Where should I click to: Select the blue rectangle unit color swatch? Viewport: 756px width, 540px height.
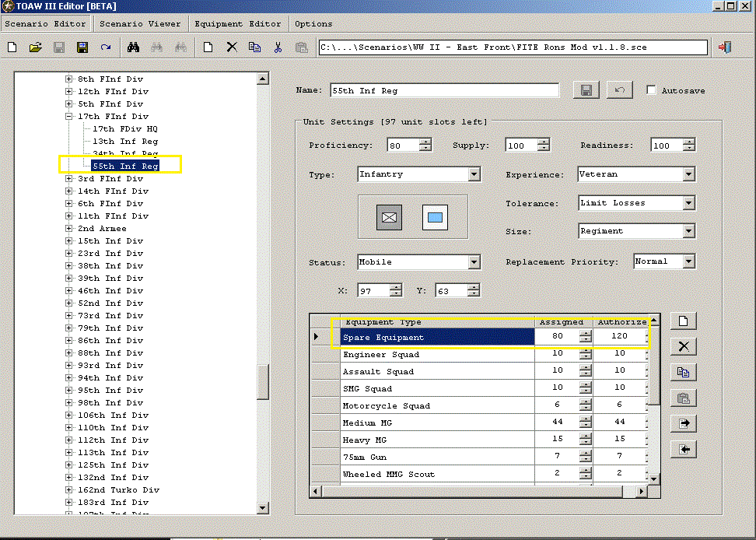435,217
